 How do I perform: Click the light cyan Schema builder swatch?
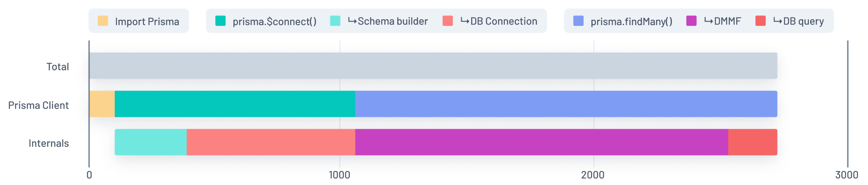[335, 21]
